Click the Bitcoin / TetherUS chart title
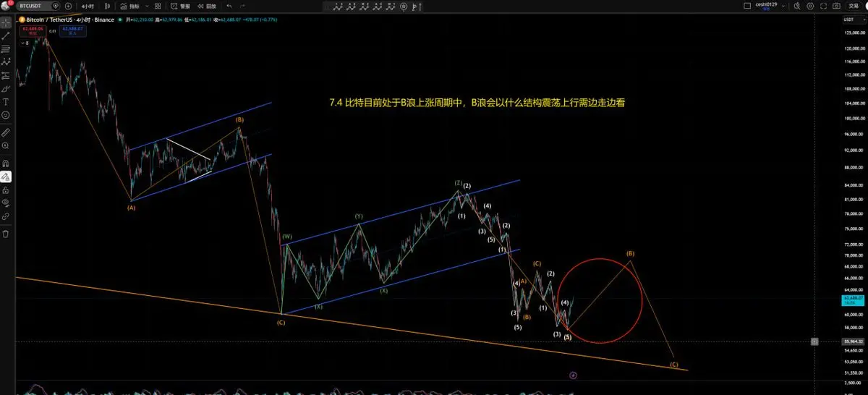The height and width of the screenshot is (395, 868). coord(70,20)
